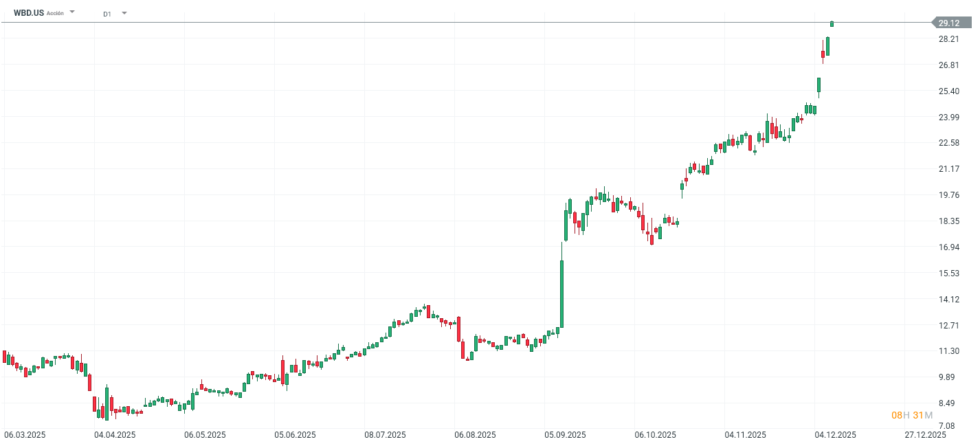The height and width of the screenshot is (446, 980).
Task: Select the D1 interval label
Action: (107, 13)
